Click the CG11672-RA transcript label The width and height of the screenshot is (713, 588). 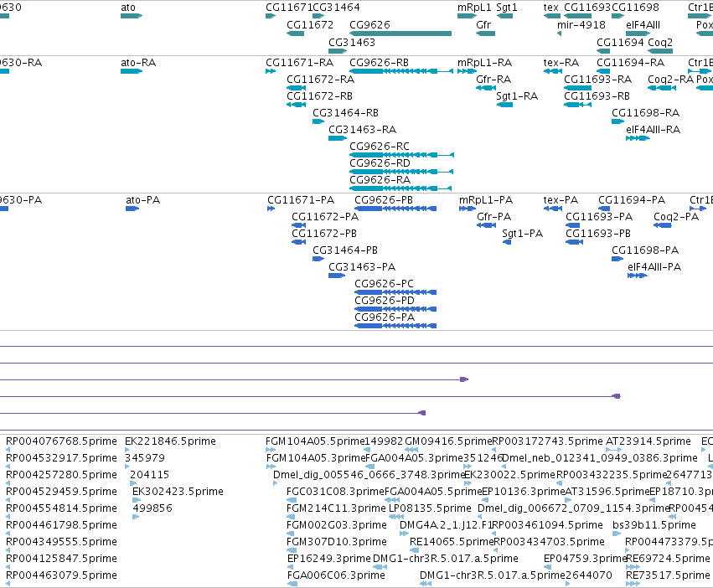(321, 80)
